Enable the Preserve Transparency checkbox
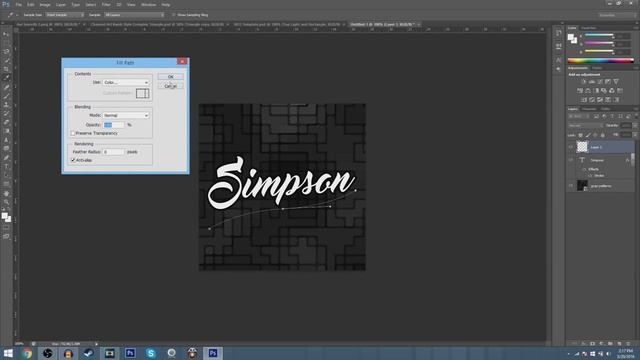The image size is (640, 360). point(73,133)
